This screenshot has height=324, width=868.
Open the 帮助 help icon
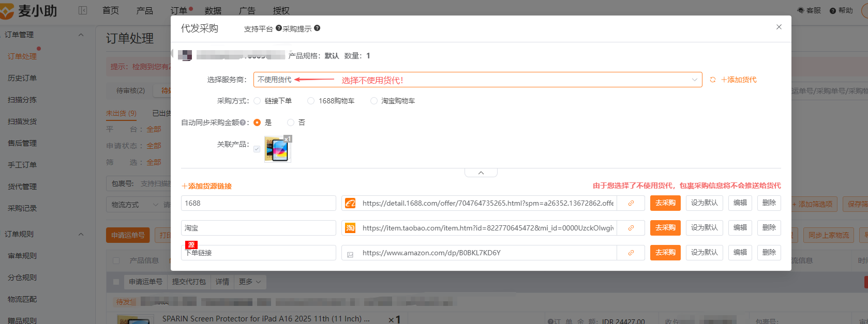(x=833, y=10)
